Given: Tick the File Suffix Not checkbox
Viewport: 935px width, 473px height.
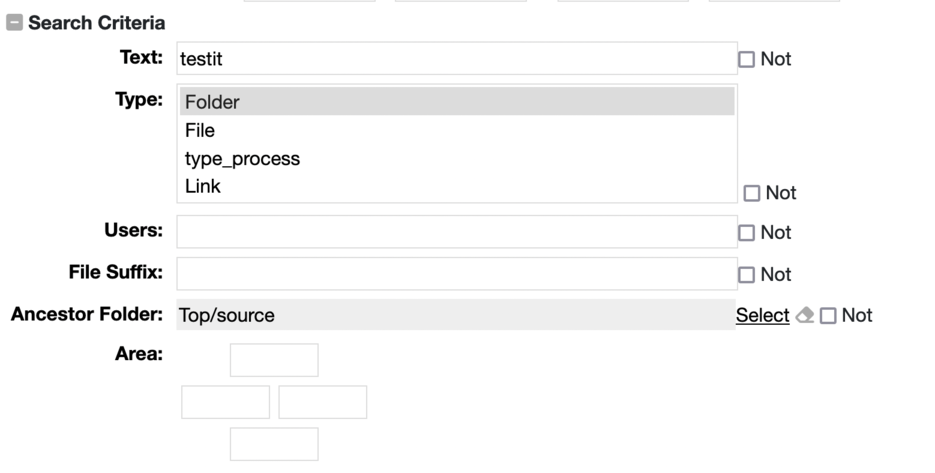Looking at the screenshot, I should click(747, 275).
